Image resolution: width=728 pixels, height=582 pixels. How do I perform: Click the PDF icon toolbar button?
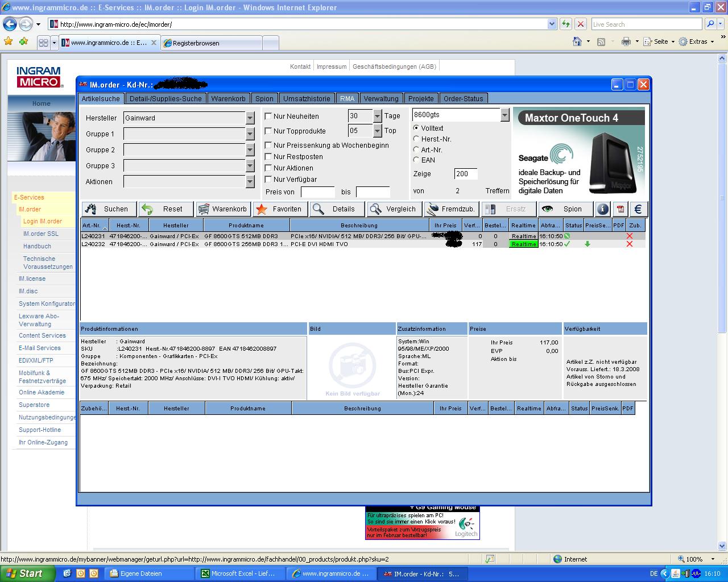(x=621, y=209)
